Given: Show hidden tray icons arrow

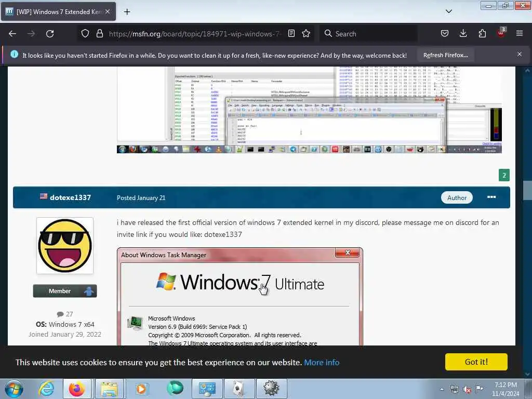Looking at the screenshot, I should tap(442, 389).
